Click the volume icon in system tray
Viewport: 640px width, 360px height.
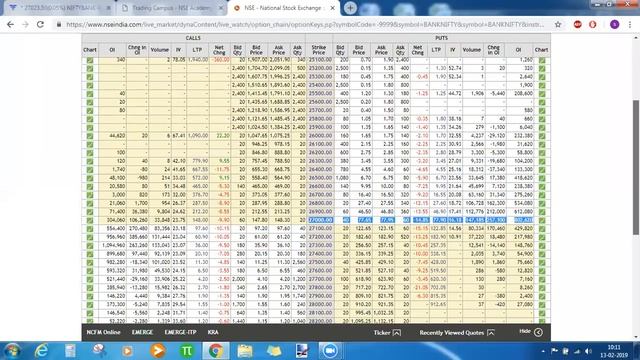pos(588,351)
